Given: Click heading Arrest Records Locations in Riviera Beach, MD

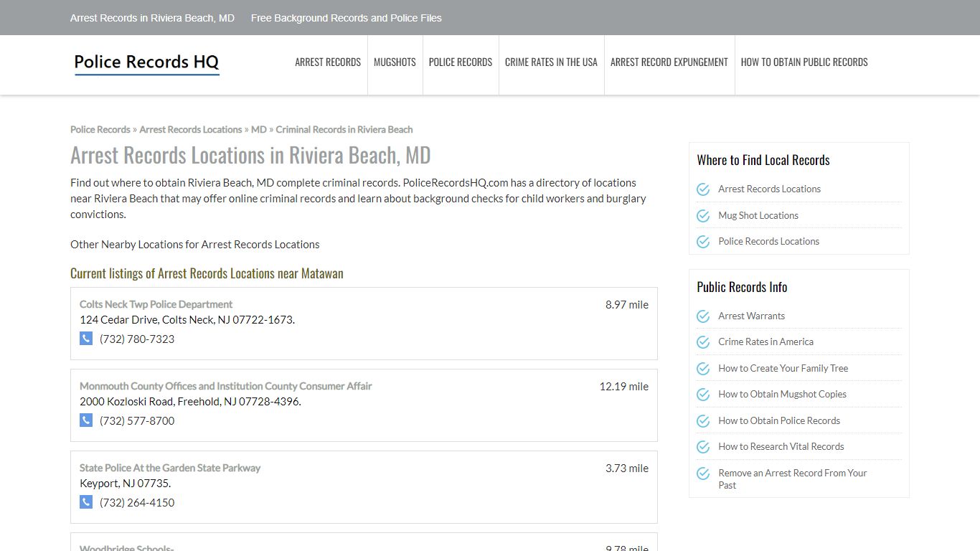Looking at the screenshot, I should point(250,155).
